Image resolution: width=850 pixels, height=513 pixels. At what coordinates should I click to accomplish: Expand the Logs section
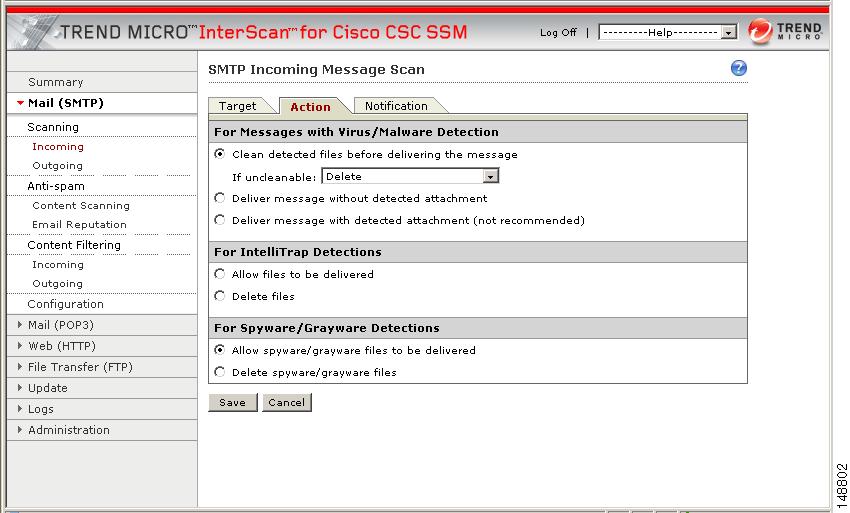point(20,408)
